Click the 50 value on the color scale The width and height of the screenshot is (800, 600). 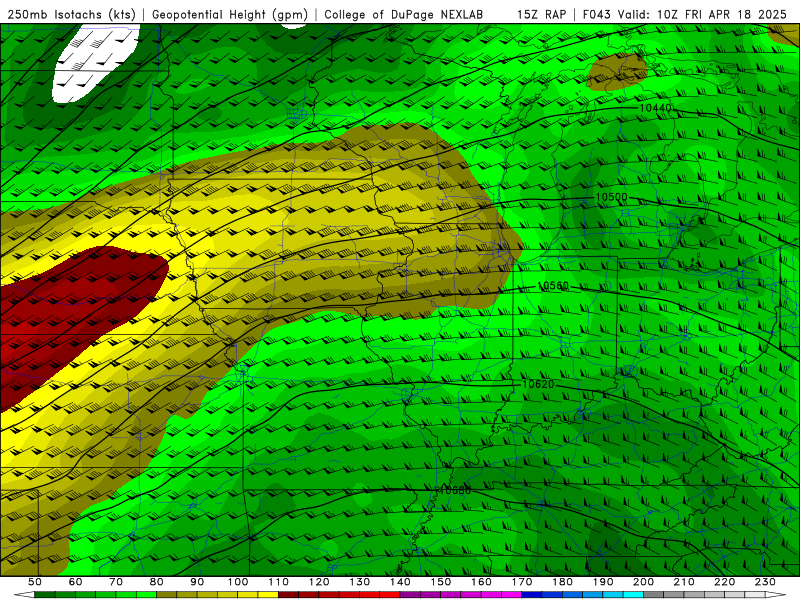pos(35,582)
